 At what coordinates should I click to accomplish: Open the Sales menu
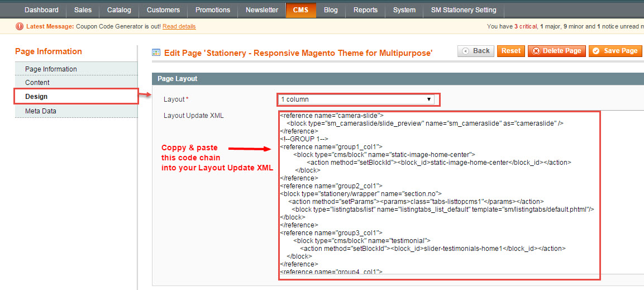click(x=83, y=10)
